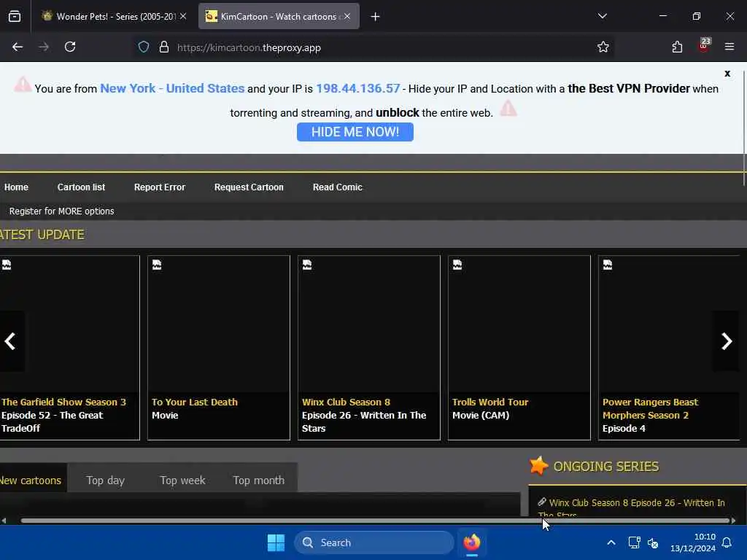
Task: Open Winx Club Season 8 thumbnail
Action: pyautogui.click(x=368, y=324)
